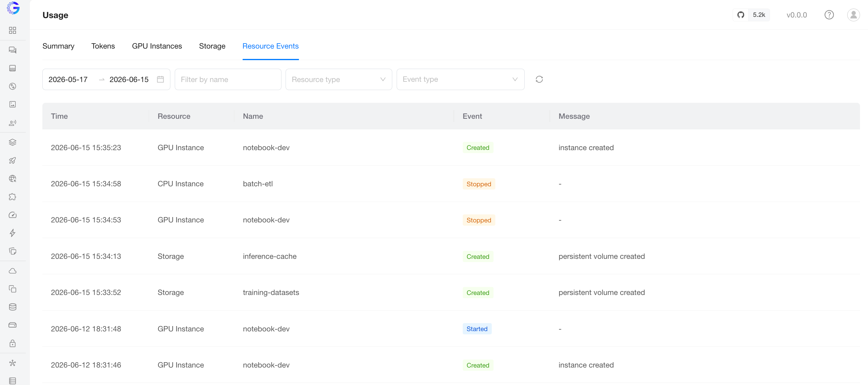
Task: Open the hard drive sidebar icon
Action: coord(12,325)
